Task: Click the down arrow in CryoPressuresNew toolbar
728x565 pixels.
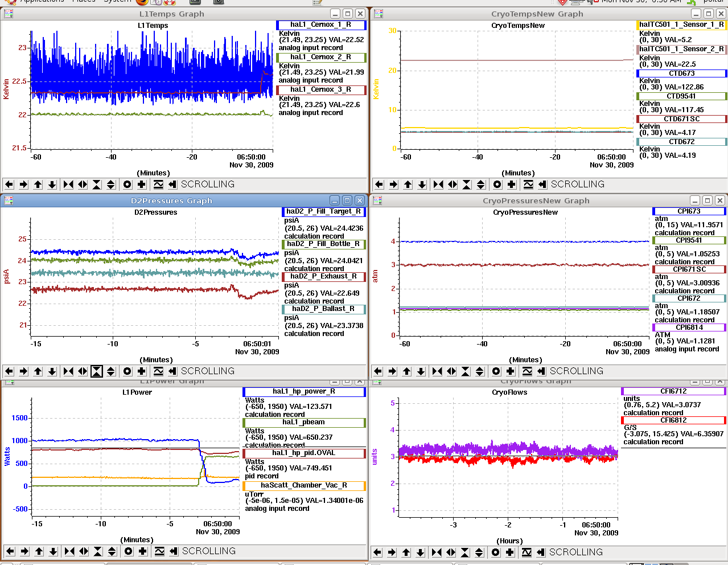Action: click(421, 371)
